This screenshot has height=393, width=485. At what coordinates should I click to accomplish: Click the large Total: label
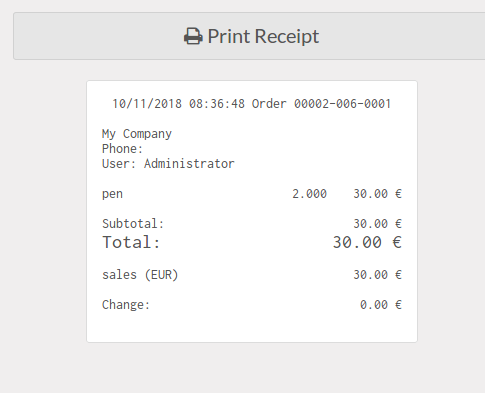(131, 242)
